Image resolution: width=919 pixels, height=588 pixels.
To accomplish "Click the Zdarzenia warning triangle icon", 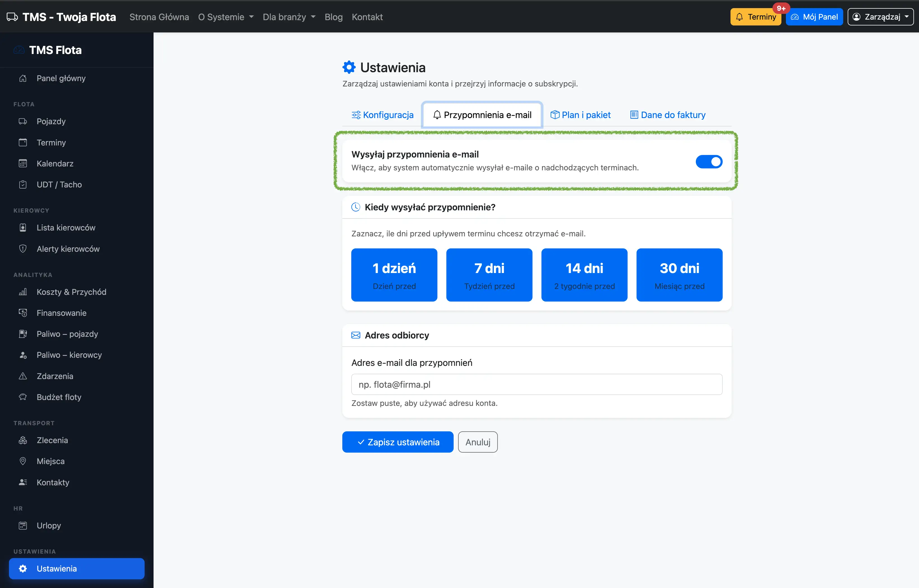I will coord(23,376).
